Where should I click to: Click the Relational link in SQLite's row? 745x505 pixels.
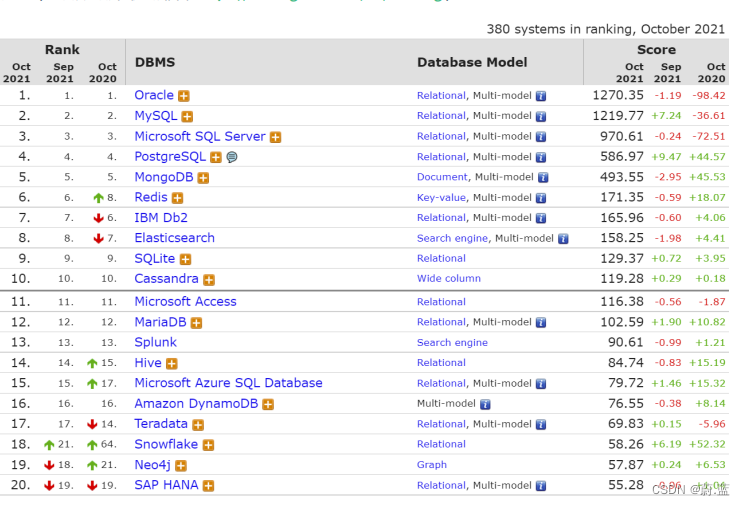[x=441, y=259]
